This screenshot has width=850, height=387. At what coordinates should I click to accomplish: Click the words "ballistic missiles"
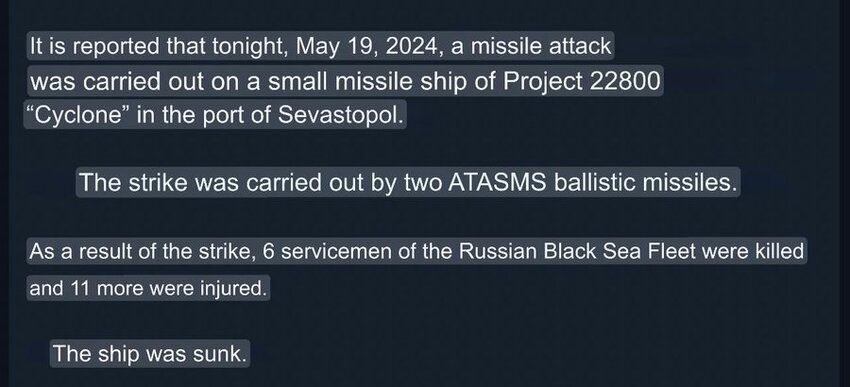pos(646,183)
